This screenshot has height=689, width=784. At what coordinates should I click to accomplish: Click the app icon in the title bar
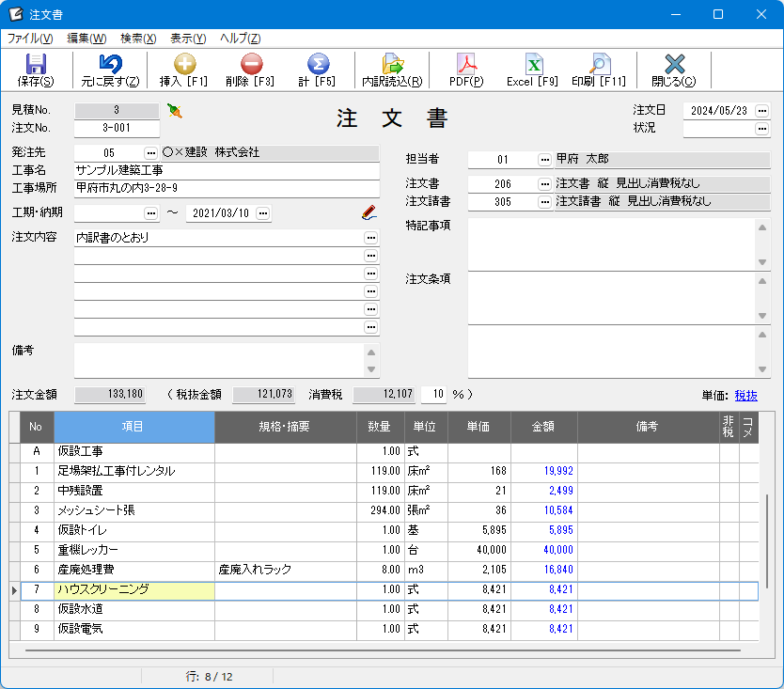click(x=16, y=14)
